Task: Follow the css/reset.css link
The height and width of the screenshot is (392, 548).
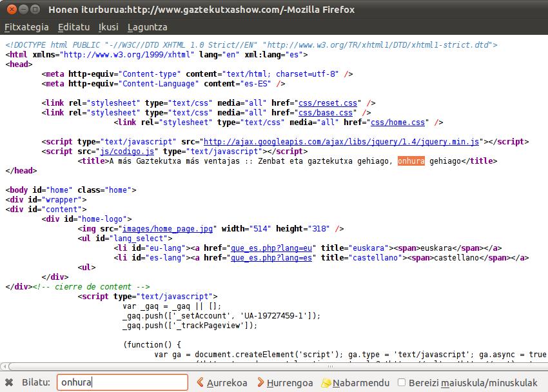Action: (329, 103)
